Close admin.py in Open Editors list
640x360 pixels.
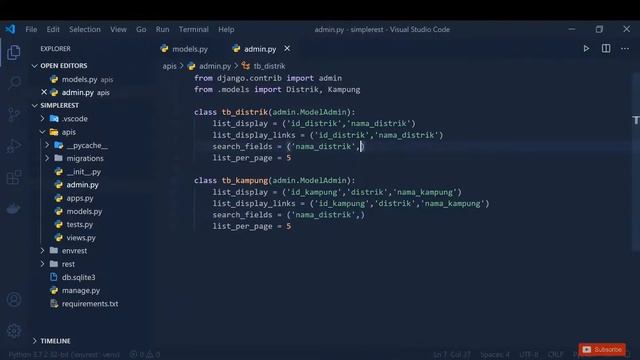44,92
